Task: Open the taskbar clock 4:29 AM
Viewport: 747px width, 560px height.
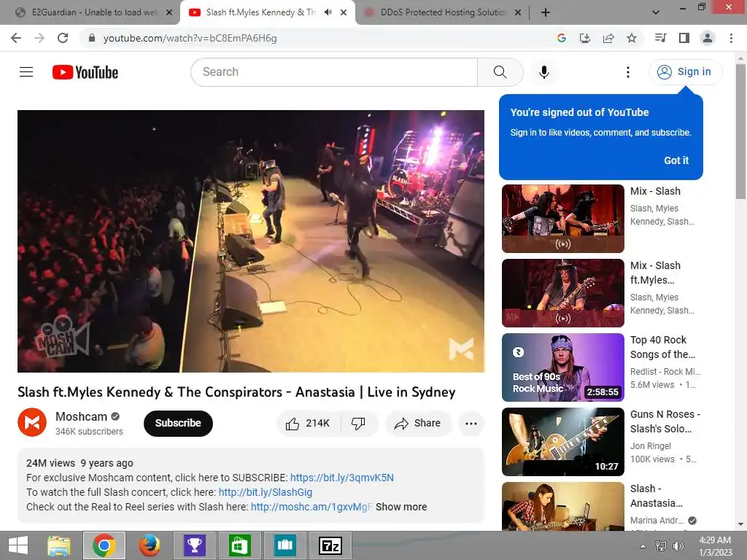Action: point(715,546)
